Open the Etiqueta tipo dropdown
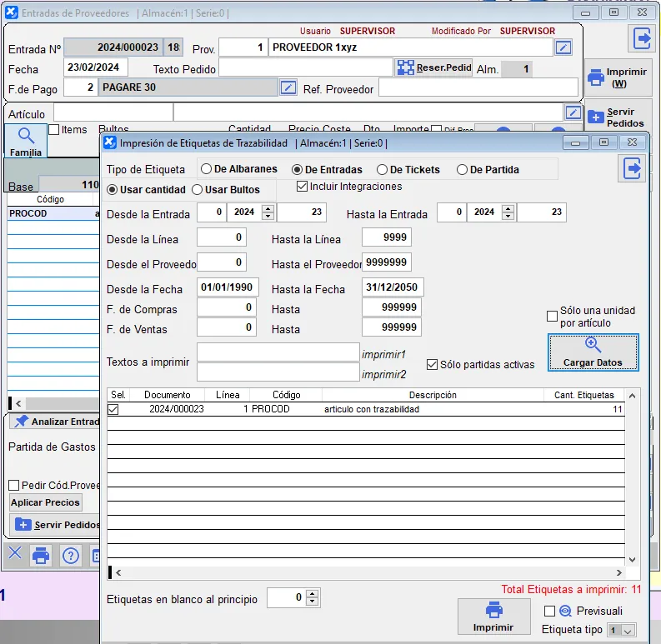The width and height of the screenshot is (661, 644). coord(621,631)
